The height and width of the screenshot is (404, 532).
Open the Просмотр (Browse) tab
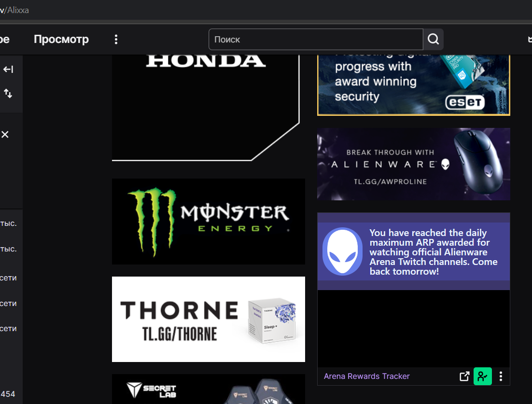(61, 40)
